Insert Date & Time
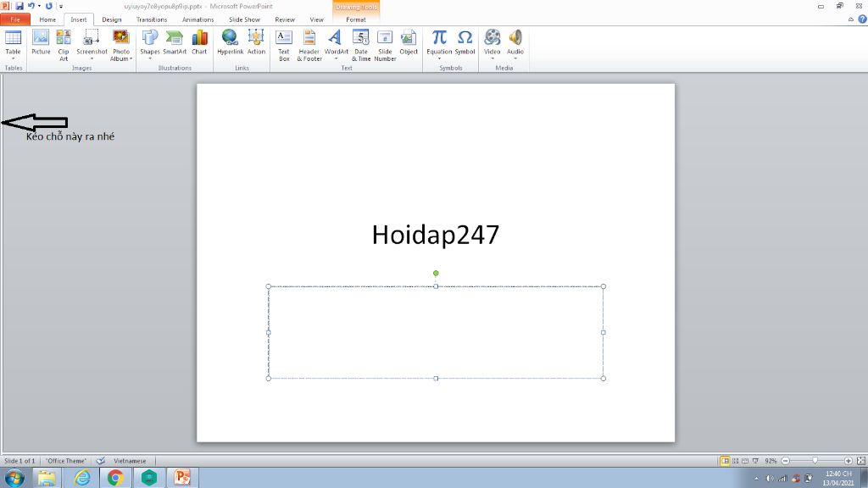 tap(361, 46)
